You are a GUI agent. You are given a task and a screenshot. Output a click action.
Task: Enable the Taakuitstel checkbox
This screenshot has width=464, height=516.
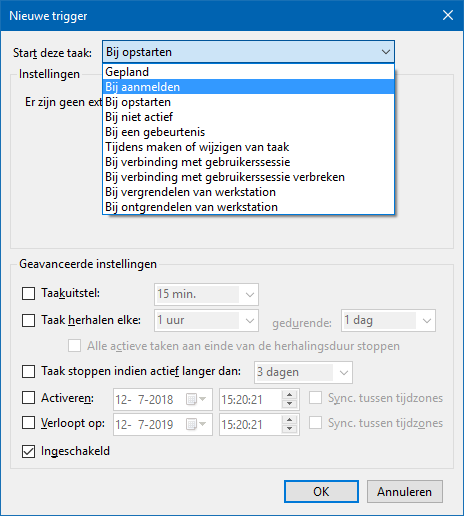click(28, 294)
